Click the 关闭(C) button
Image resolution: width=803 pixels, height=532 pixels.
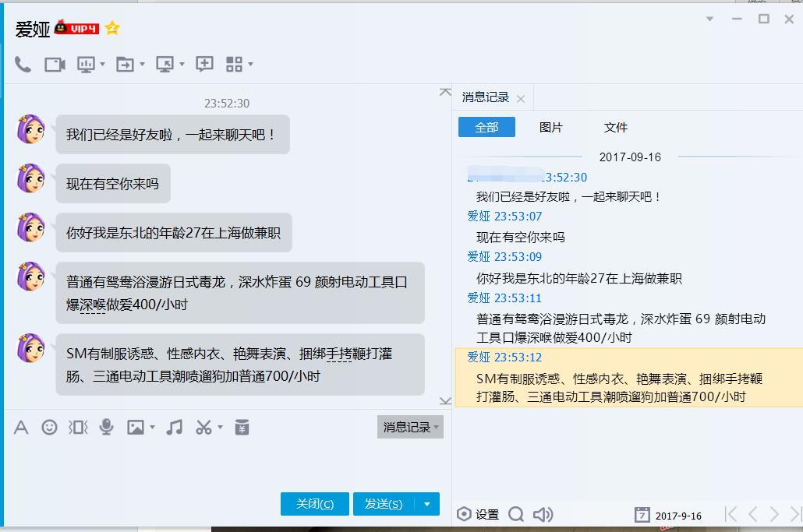314,504
